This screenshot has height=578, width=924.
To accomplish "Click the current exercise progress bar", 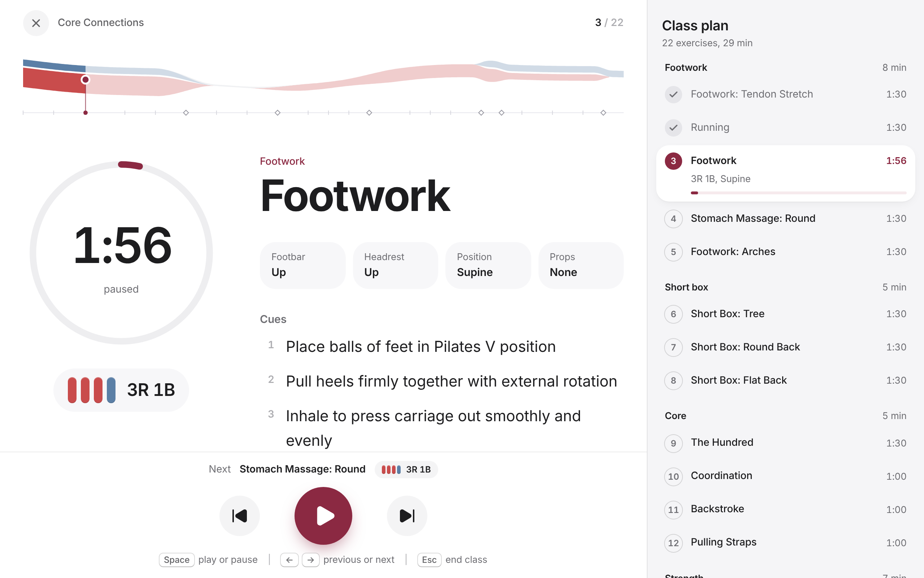I will (798, 193).
